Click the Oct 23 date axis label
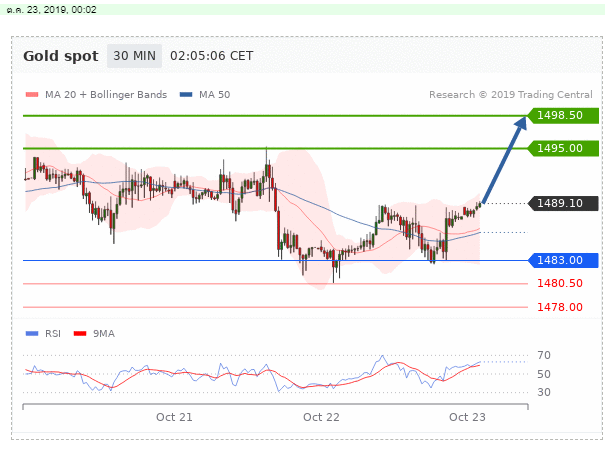This screenshot has width=605, height=450. [467, 417]
